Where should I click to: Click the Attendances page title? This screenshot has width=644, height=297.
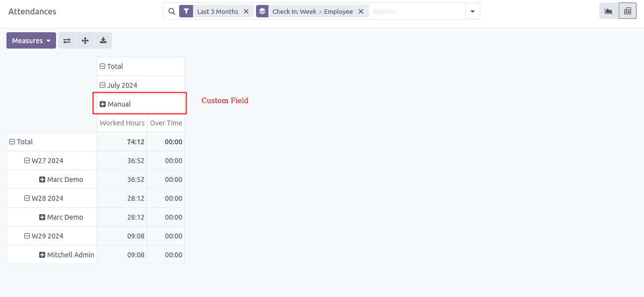[x=32, y=11]
